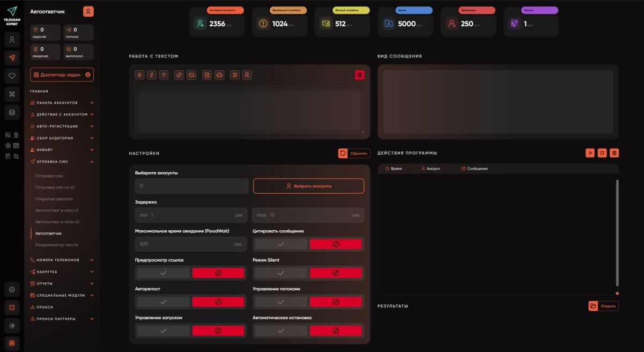Open profile icon next to Автоответчик title
The image size is (644, 352).
88,11
